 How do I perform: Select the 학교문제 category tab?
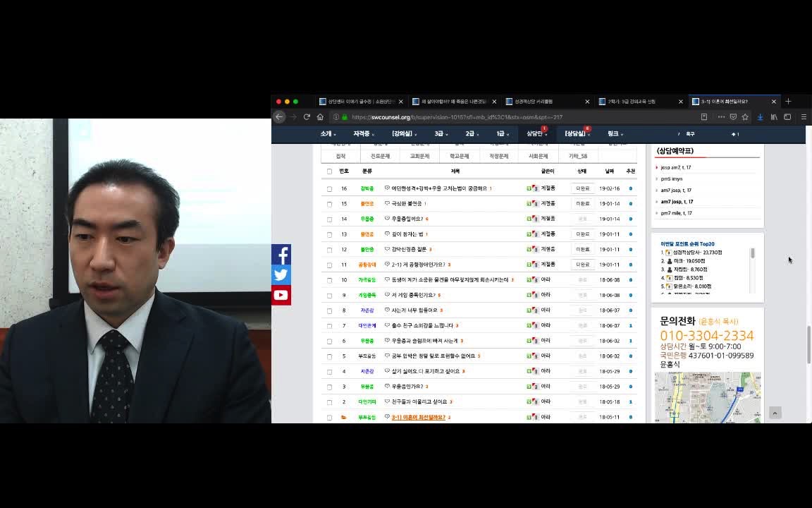click(x=459, y=156)
